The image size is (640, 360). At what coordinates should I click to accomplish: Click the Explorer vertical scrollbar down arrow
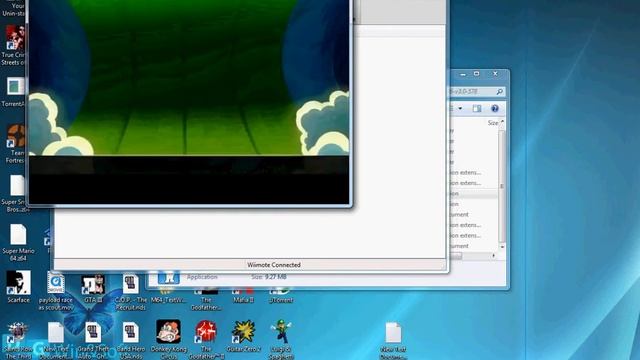[x=502, y=247]
